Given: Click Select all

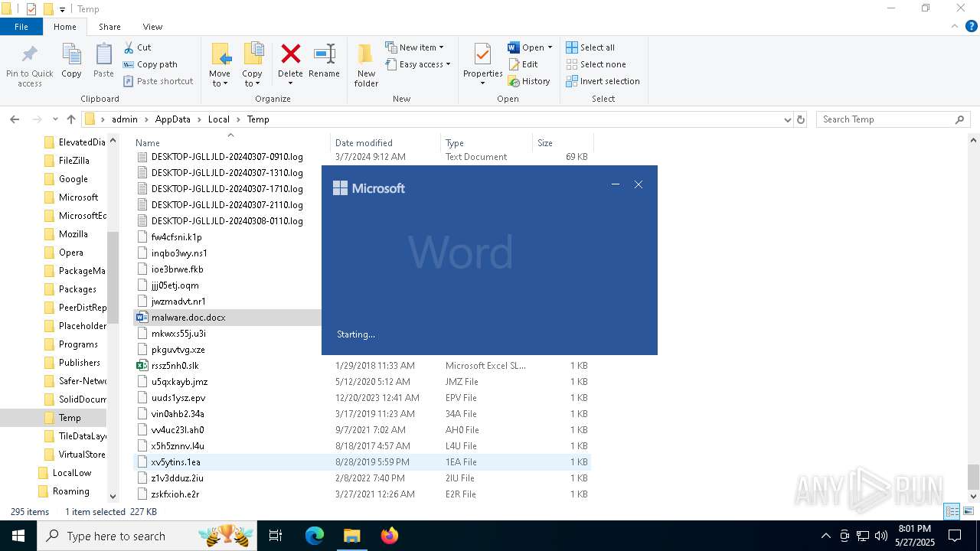Looking at the screenshot, I should (590, 47).
